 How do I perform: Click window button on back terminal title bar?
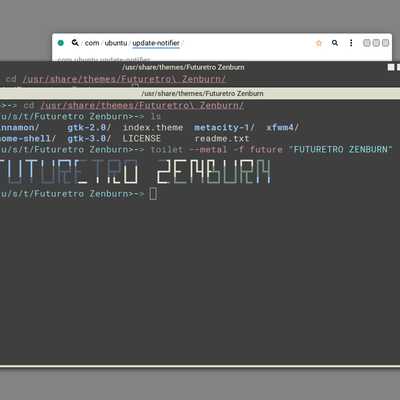click(391, 67)
